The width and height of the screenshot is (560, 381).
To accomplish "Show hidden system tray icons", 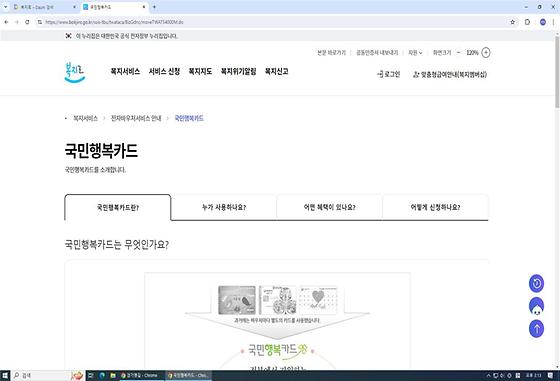I will tap(488, 375).
